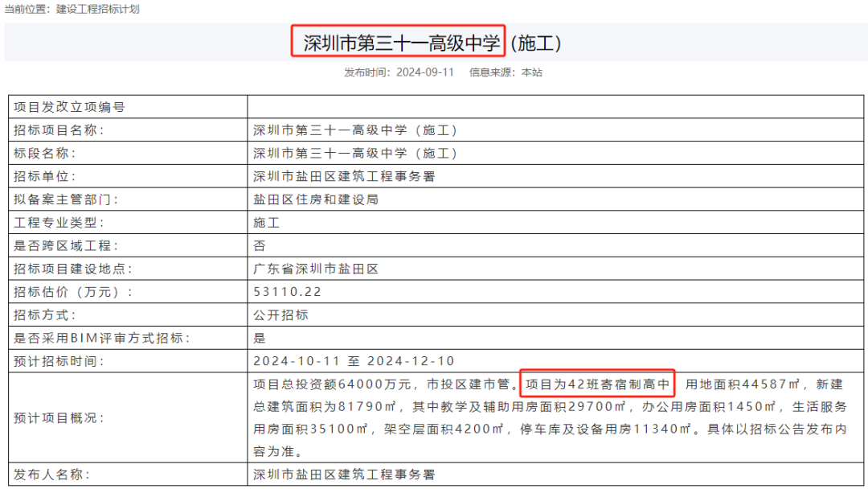Select the value 公开招标
Image resolution: width=868 pixels, height=489 pixels.
[280, 314]
